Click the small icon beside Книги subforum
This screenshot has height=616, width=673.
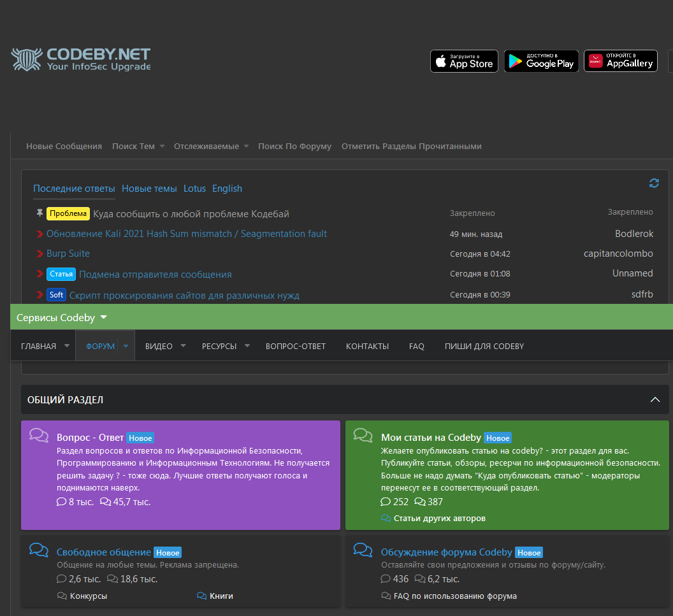tap(202, 596)
